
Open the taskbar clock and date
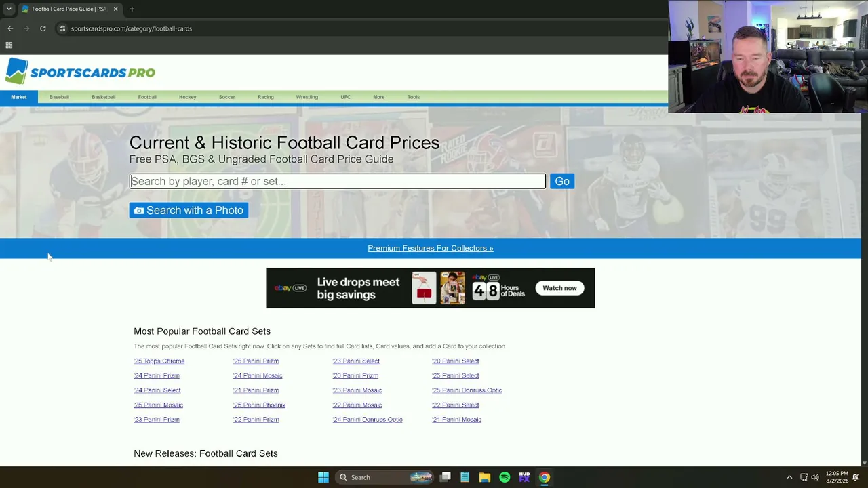[x=837, y=477]
